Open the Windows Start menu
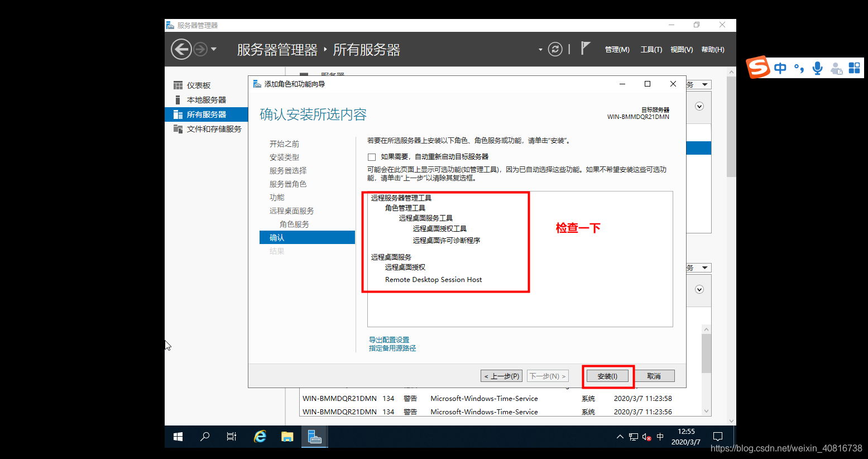Image resolution: width=868 pixels, height=459 pixels. (x=178, y=437)
